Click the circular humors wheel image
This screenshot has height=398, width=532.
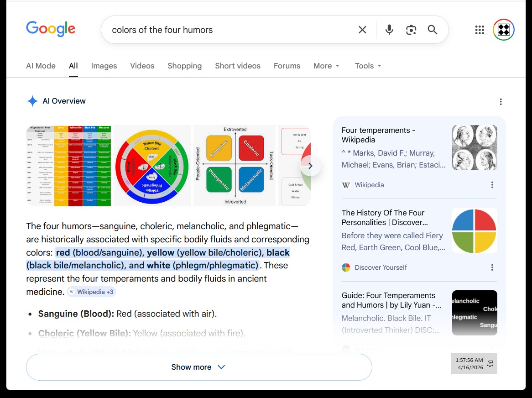pos(152,166)
